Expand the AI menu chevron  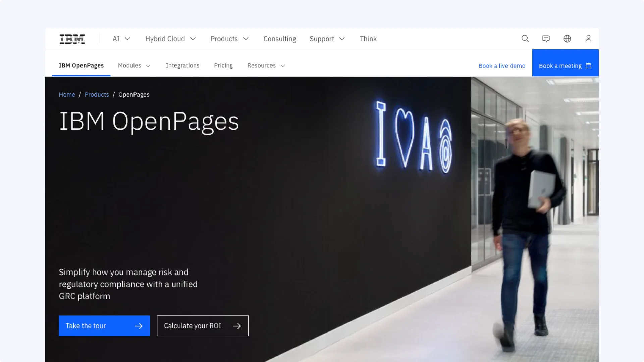[x=127, y=39]
